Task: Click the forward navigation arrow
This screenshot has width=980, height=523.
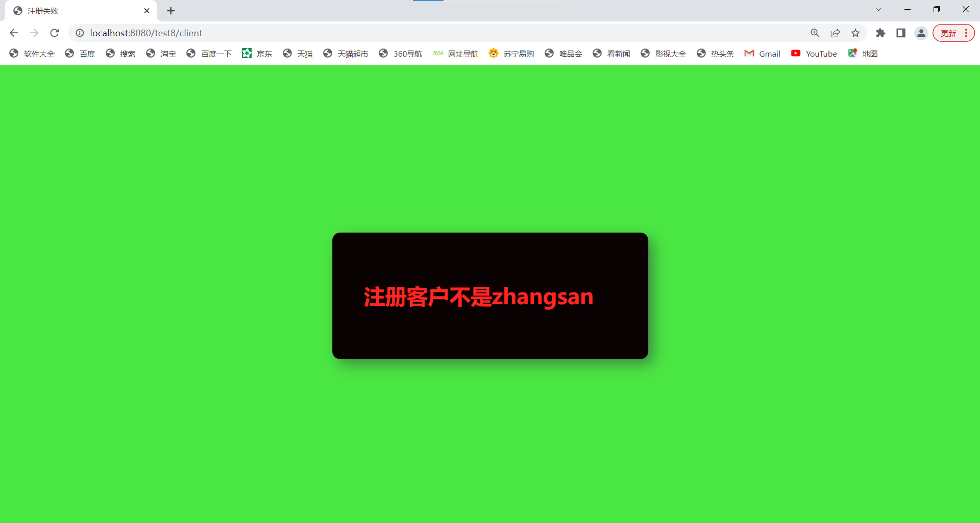Action: coord(34,33)
